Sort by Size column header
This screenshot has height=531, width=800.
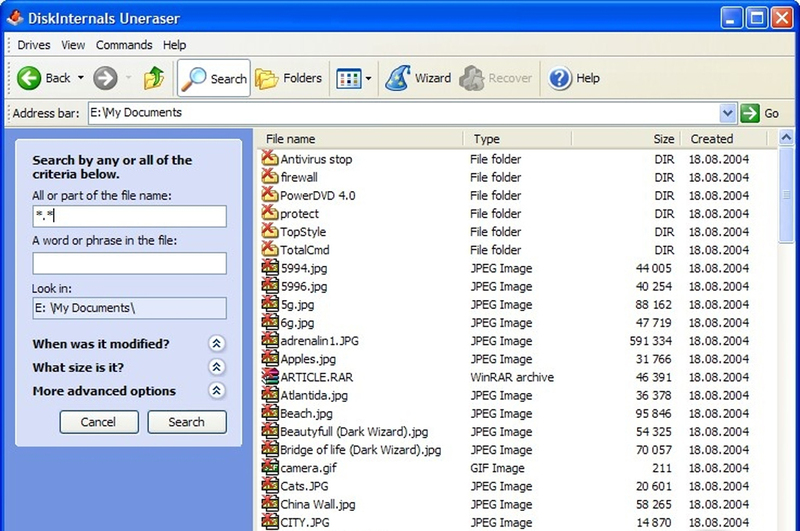(627, 139)
